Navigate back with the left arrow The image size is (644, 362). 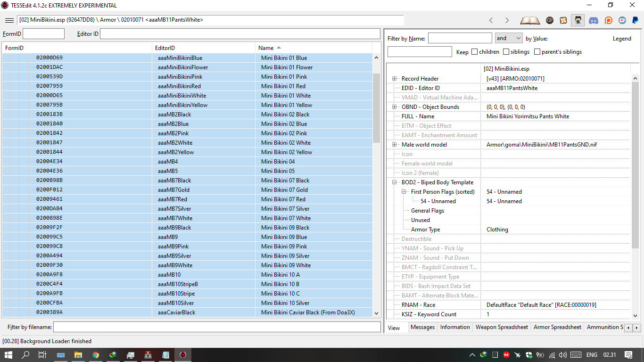pos(491,20)
